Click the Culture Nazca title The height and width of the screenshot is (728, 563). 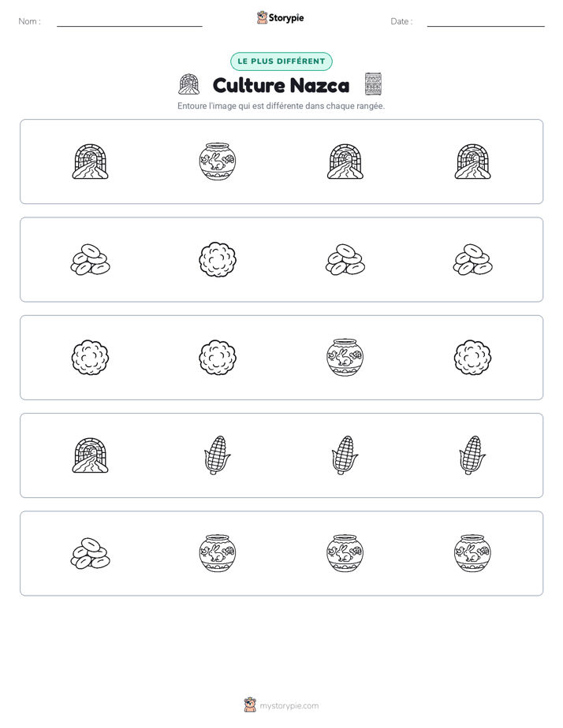(x=281, y=85)
